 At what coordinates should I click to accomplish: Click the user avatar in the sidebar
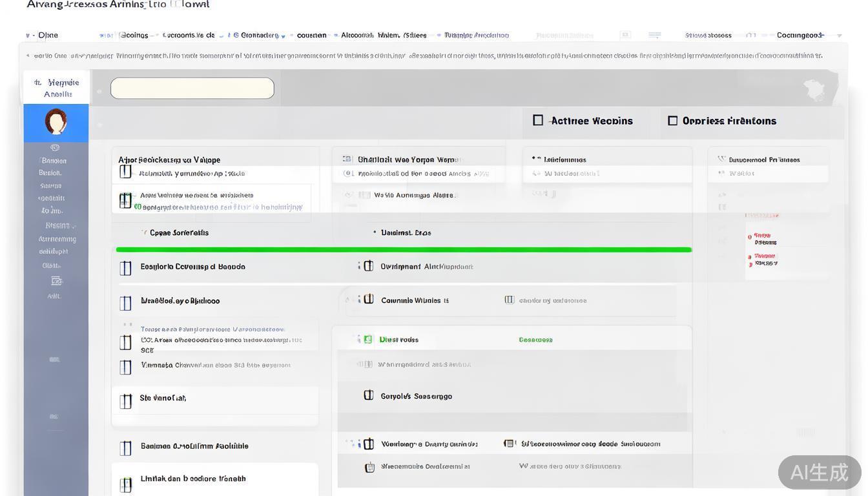(56, 121)
